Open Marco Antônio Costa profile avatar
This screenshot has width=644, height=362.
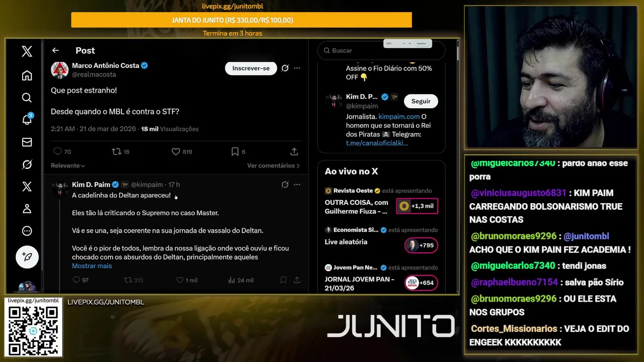pyautogui.click(x=60, y=70)
